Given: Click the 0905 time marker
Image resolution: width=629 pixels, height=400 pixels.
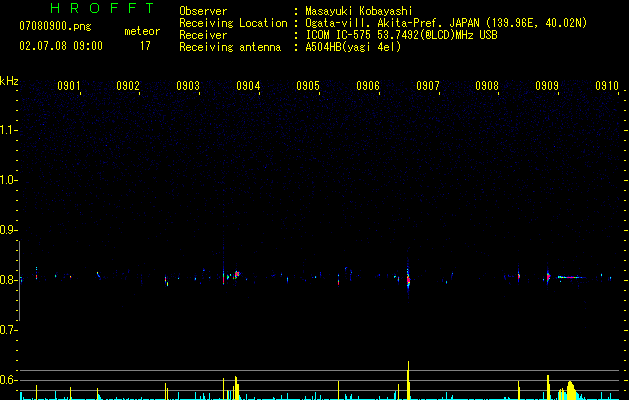Looking at the screenshot, I should (x=308, y=86).
